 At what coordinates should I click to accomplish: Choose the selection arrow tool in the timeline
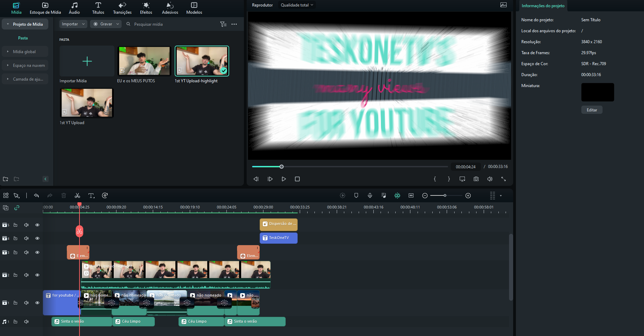[x=16, y=195]
